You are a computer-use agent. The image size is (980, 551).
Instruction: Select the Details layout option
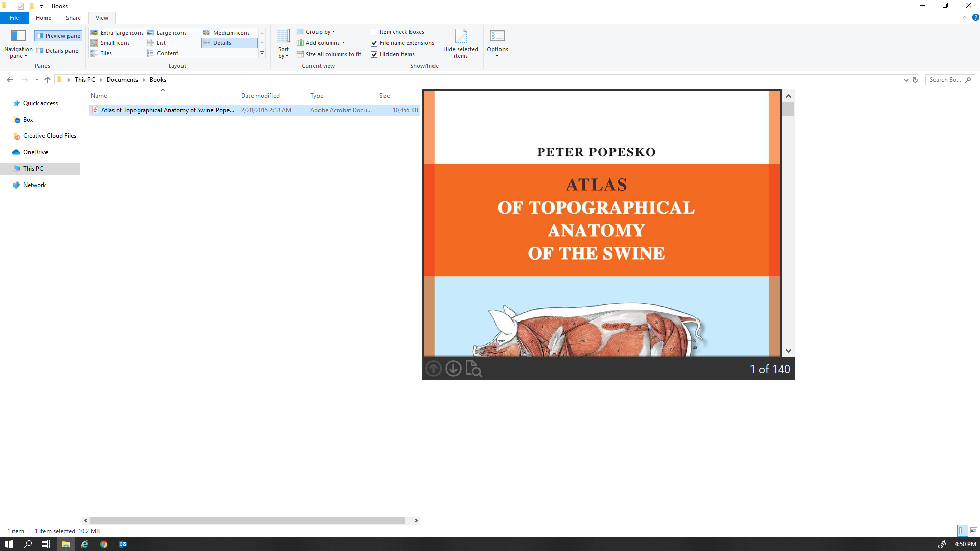(x=229, y=43)
